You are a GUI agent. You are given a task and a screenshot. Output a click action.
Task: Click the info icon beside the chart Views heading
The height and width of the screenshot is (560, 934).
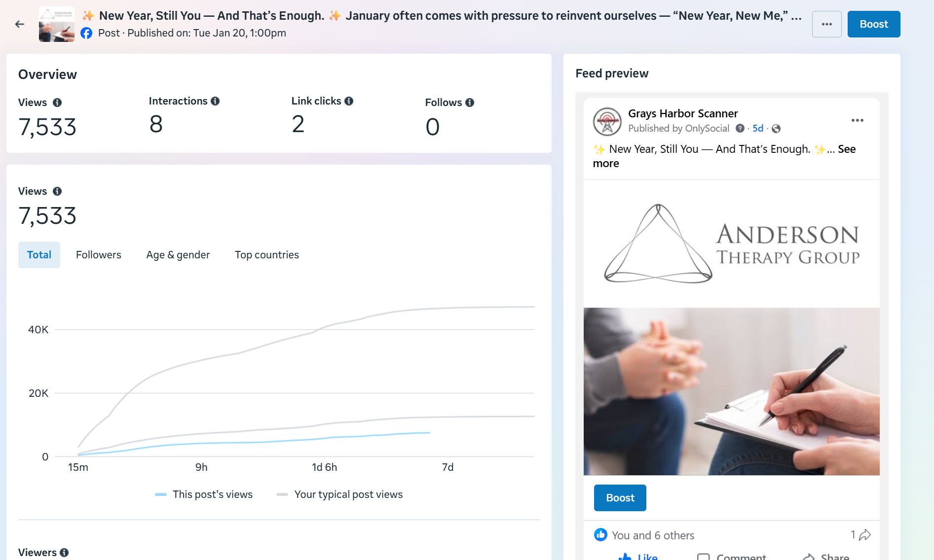pos(57,191)
